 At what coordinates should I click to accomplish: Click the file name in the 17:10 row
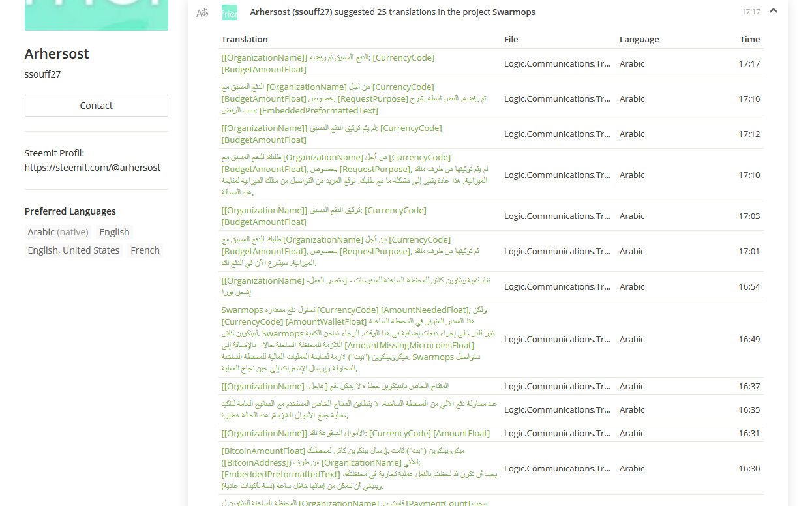(x=558, y=175)
